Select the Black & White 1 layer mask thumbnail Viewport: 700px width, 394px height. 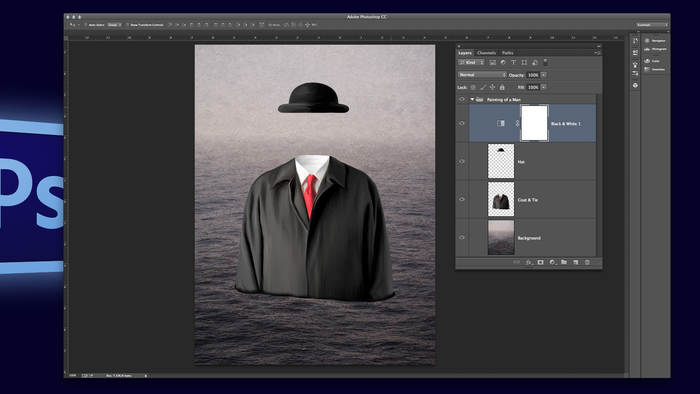coord(534,123)
